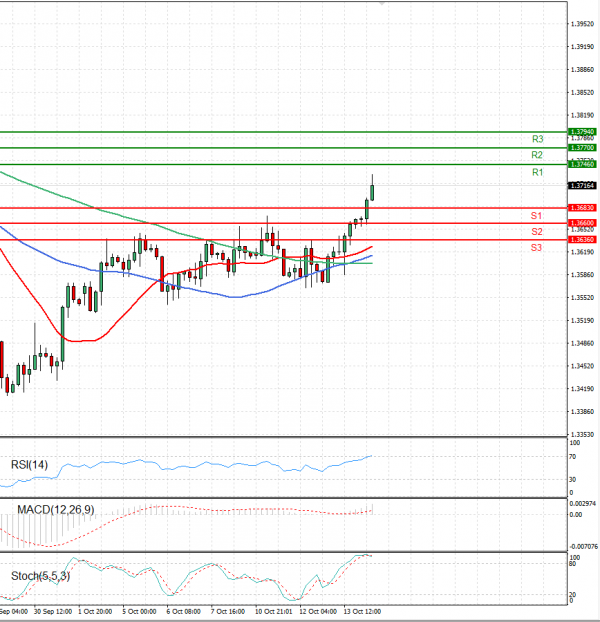Click the 1.38860 price axis value
This screenshot has height=622, width=600.
point(582,69)
